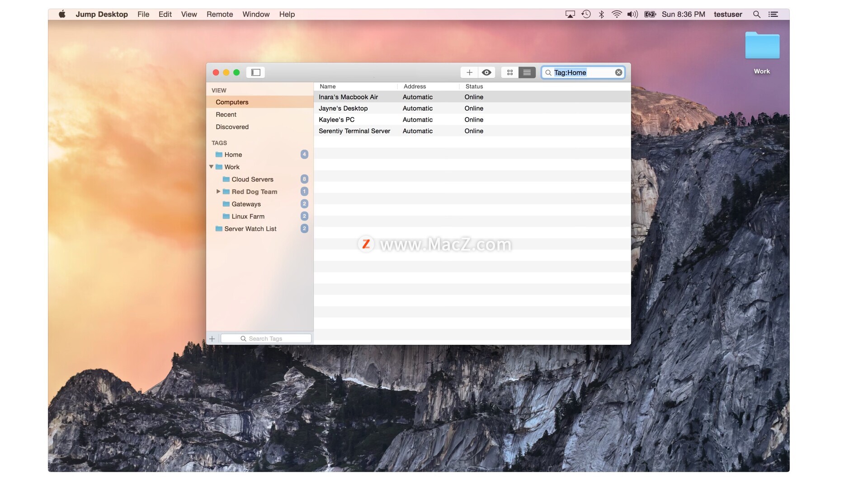Click the Linux Farm folder icon
The height and width of the screenshot is (488, 868).
(226, 216)
